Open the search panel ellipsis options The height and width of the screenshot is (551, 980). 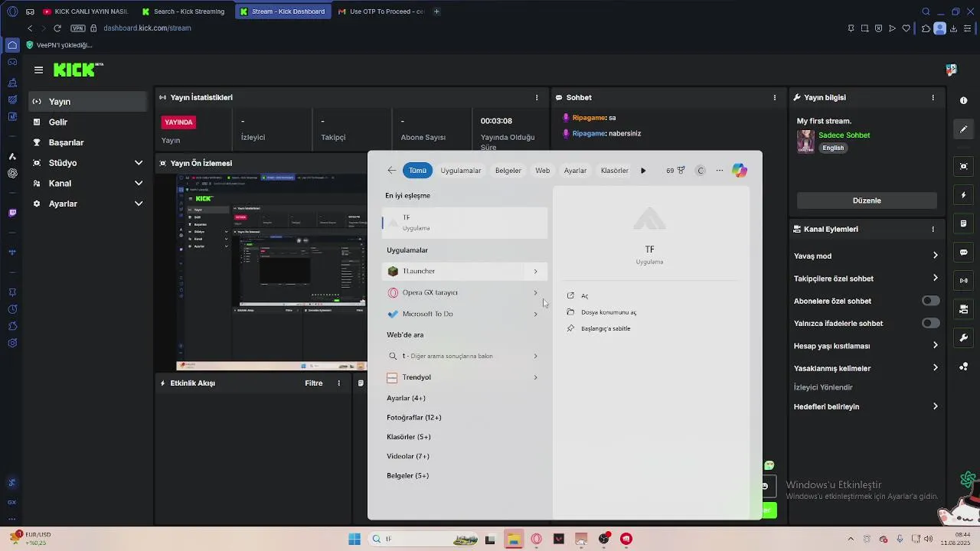(720, 171)
